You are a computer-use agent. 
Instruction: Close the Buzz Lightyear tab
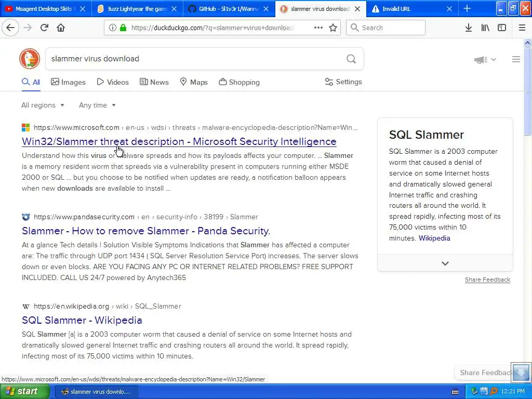click(174, 9)
